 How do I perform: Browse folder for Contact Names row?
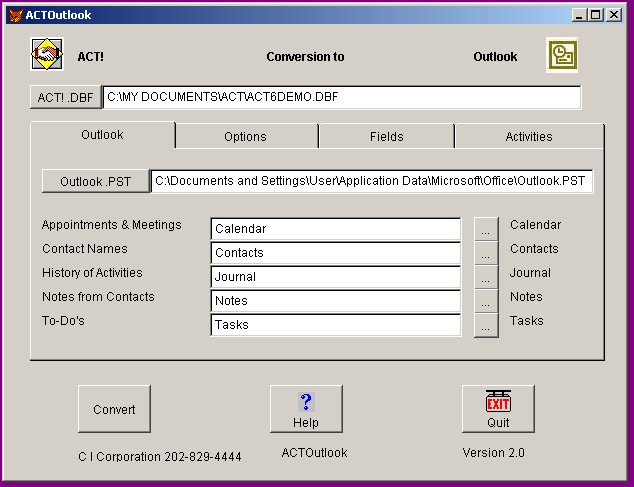[486, 253]
